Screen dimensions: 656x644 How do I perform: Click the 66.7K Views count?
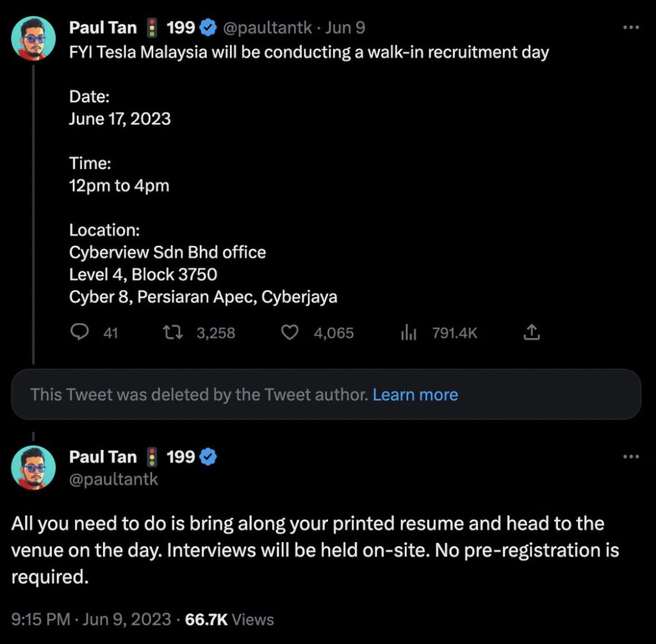(x=229, y=619)
